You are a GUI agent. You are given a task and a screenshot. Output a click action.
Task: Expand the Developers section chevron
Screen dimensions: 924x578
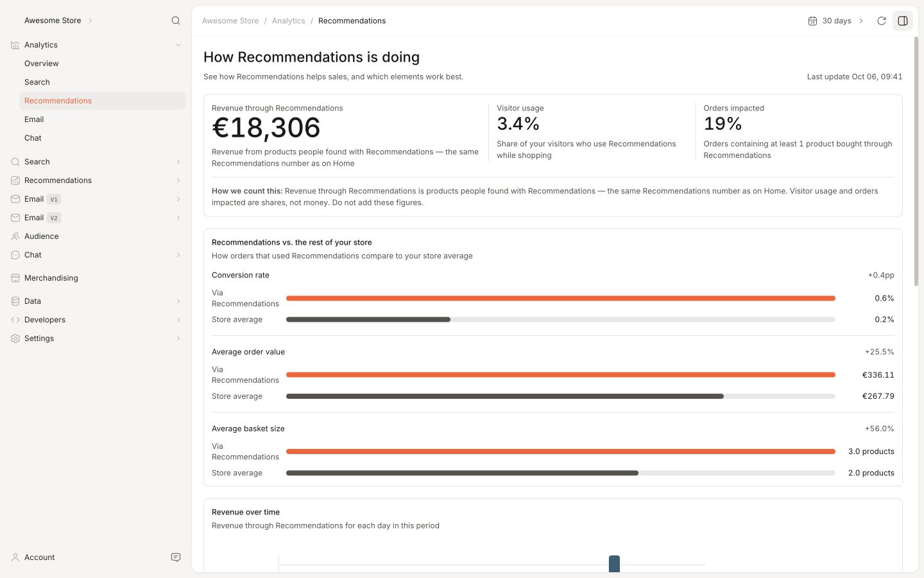click(x=178, y=320)
